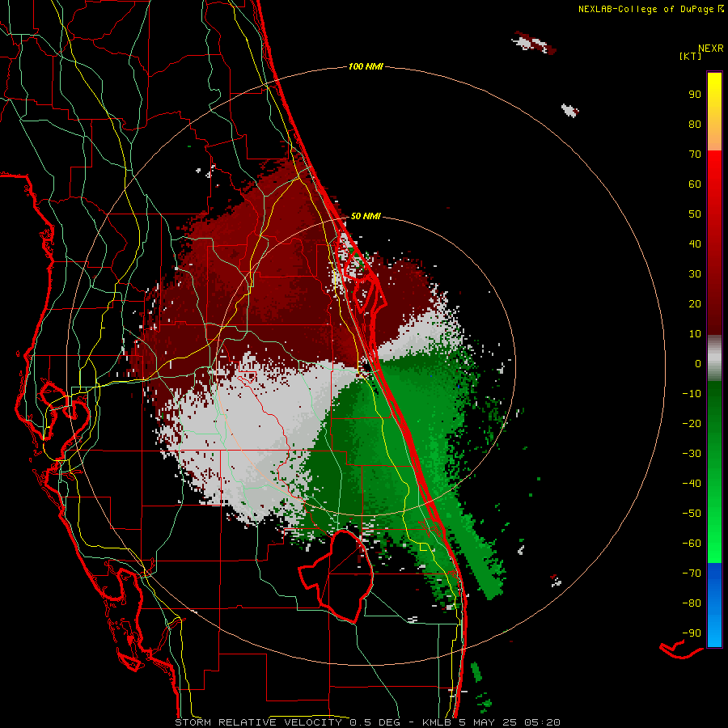Click the blue segment of the color bar
This screenshot has height=728, width=728.
[x=714, y=605]
